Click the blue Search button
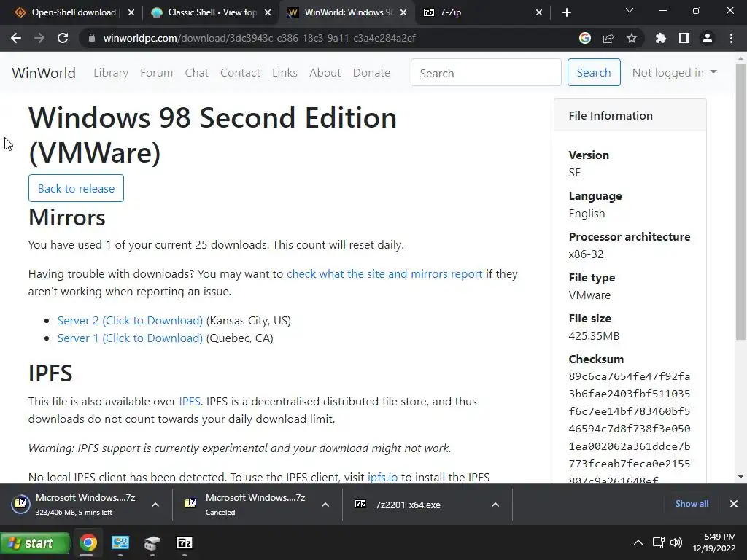The image size is (747, 560). pyautogui.click(x=594, y=72)
